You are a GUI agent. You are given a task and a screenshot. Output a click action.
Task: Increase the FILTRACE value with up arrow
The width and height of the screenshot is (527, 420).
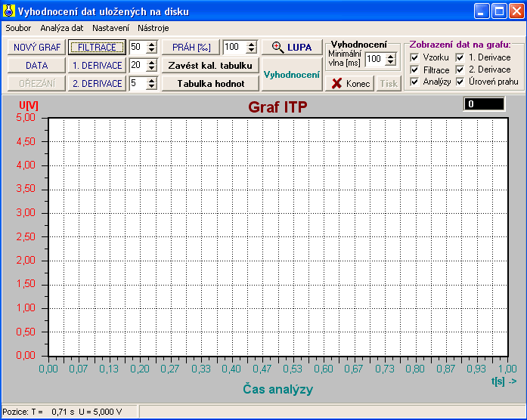click(x=151, y=44)
